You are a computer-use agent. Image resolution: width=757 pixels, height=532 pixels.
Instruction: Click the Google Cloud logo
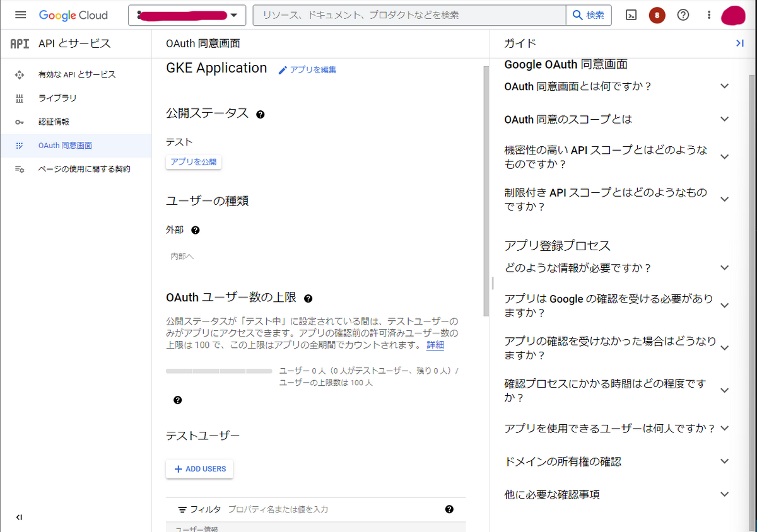73,15
